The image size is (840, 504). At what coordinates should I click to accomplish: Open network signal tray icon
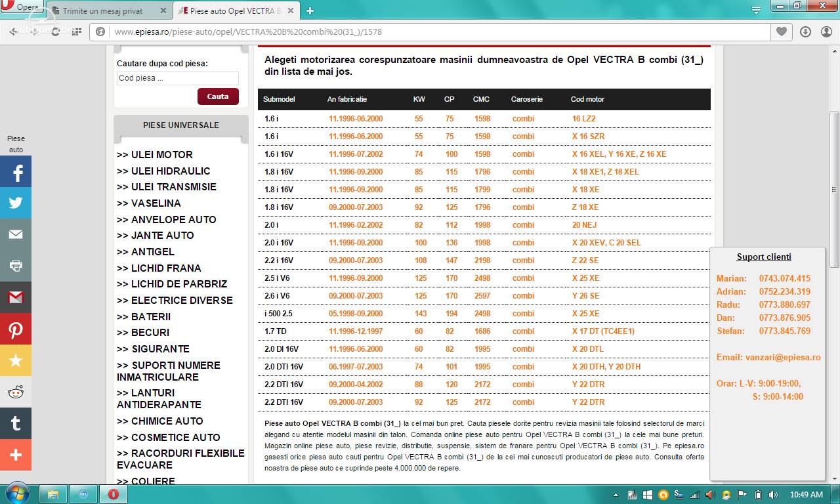695,495
